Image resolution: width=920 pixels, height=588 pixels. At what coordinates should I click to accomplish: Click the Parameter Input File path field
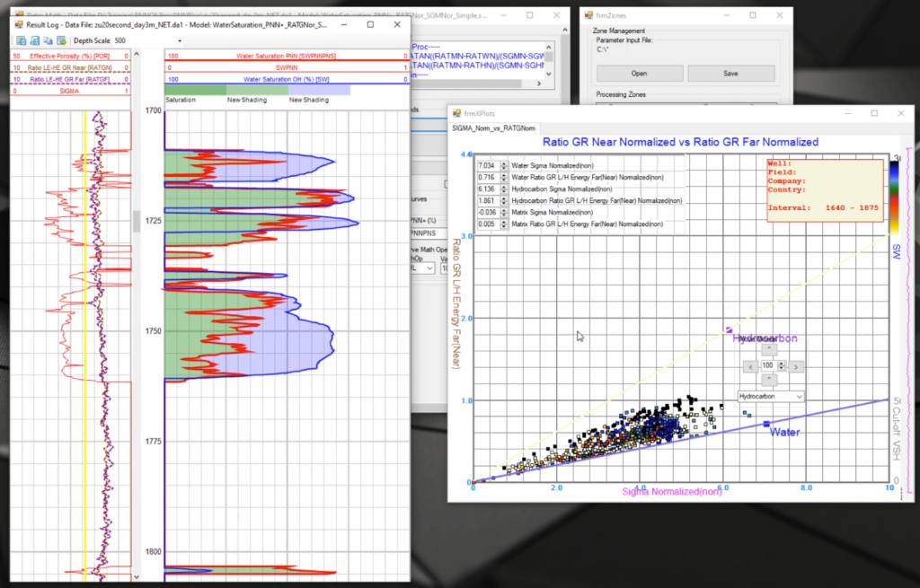click(x=686, y=50)
